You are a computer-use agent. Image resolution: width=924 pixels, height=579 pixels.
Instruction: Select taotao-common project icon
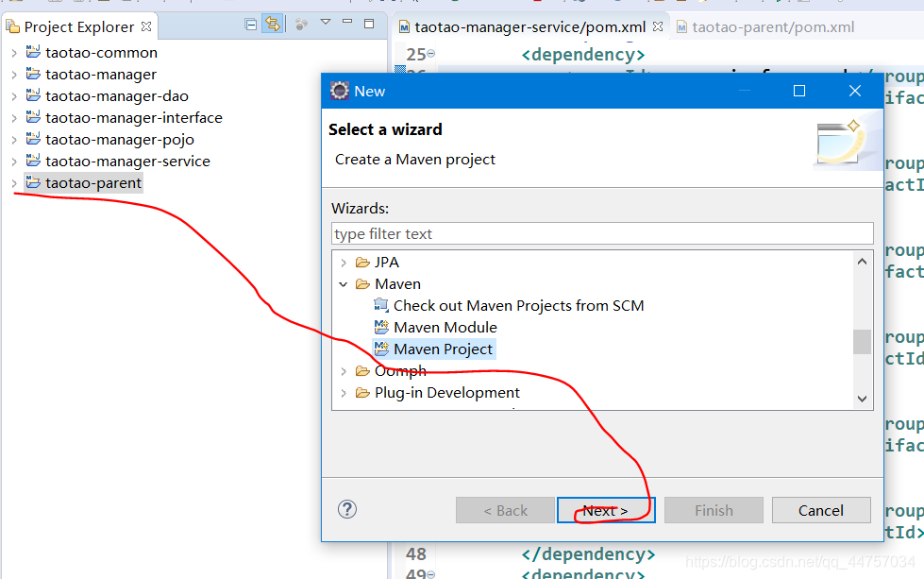pos(33,52)
